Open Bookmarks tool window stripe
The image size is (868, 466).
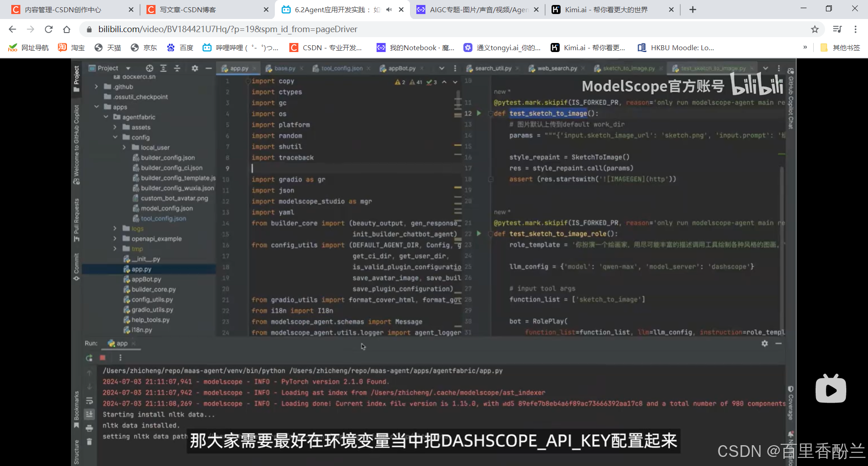point(76,410)
